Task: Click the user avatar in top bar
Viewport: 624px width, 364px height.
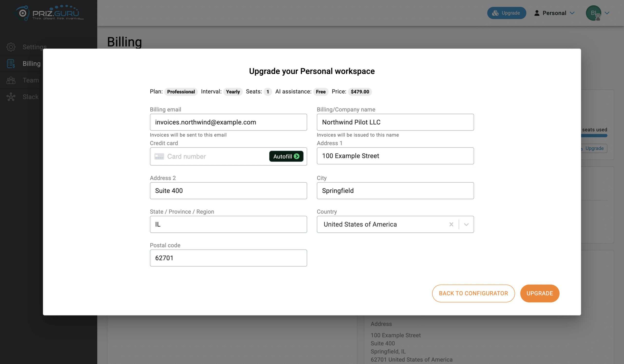Action: [593, 13]
